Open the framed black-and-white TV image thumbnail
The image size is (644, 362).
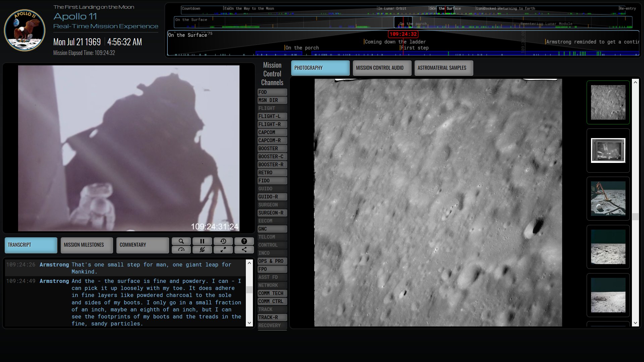click(x=608, y=150)
